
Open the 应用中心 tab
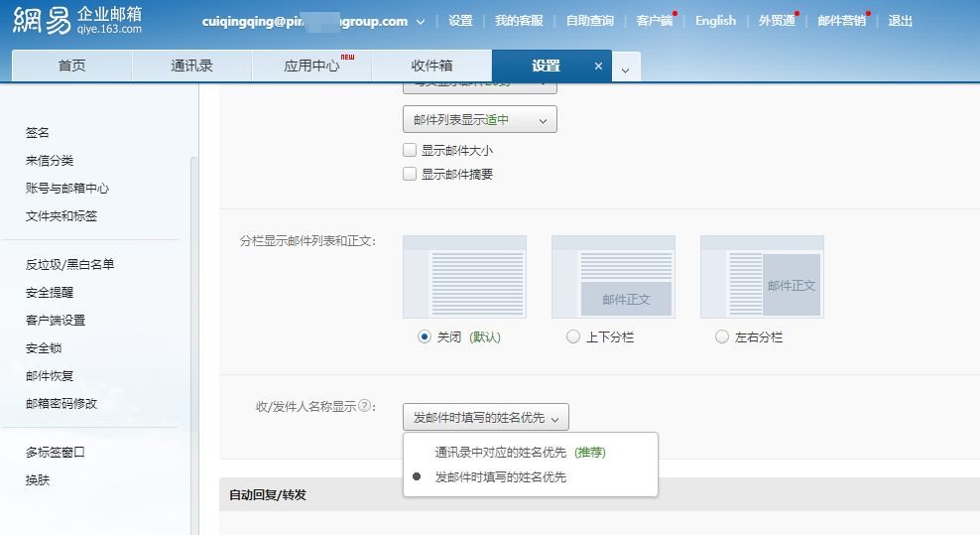point(311,67)
